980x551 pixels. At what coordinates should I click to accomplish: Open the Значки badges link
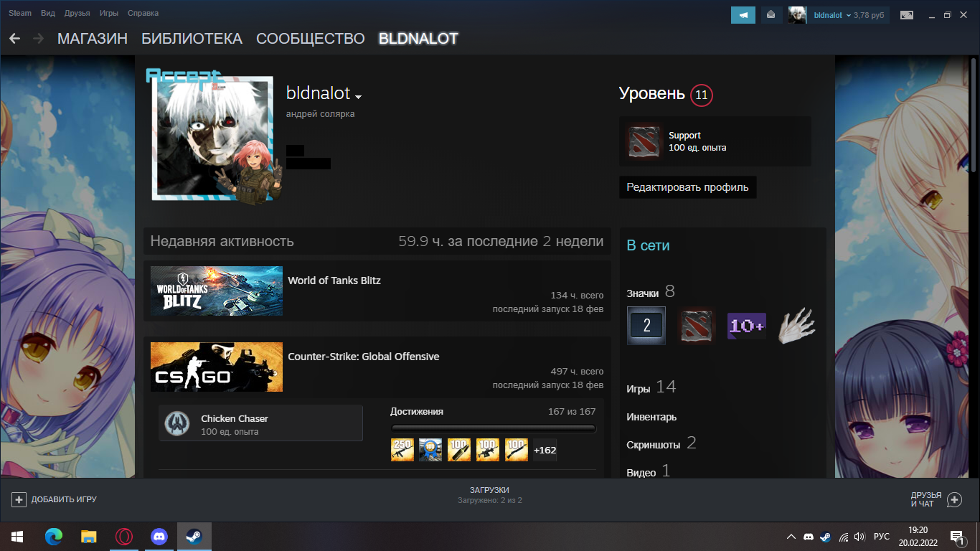[x=643, y=293]
